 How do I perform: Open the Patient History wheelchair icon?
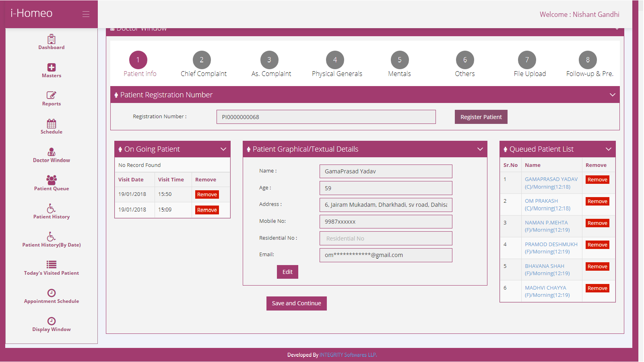click(x=52, y=208)
